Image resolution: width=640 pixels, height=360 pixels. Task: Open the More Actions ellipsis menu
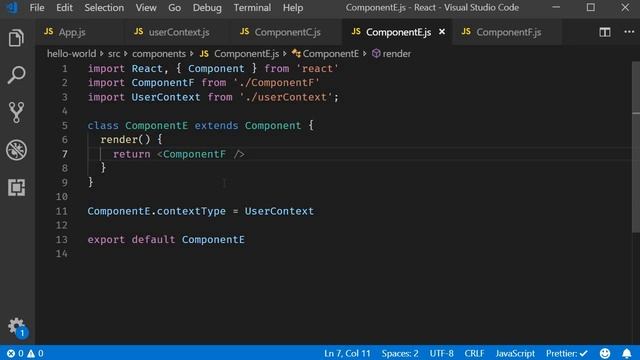pos(629,32)
